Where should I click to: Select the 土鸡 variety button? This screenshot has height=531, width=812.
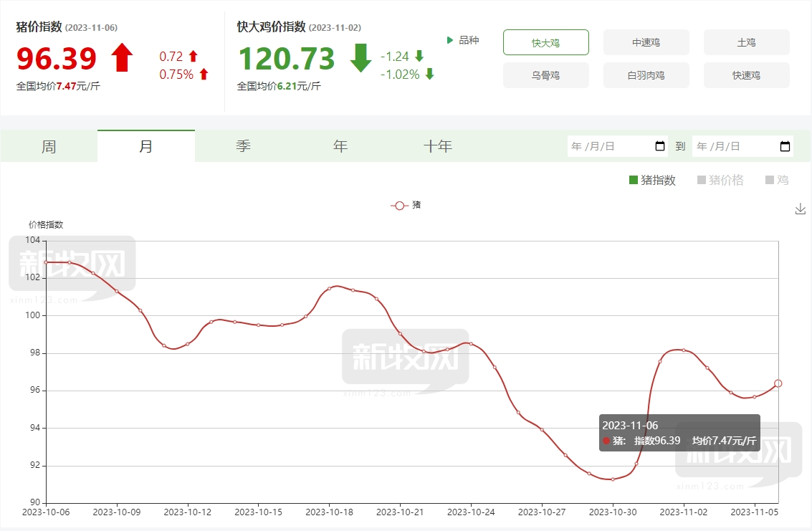pyautogui.click(x=746, y=42)
